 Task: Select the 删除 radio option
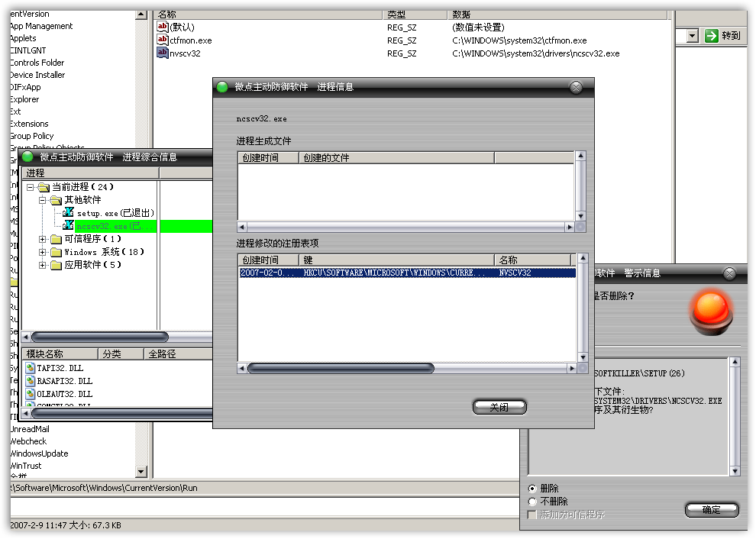pos(532,489)
